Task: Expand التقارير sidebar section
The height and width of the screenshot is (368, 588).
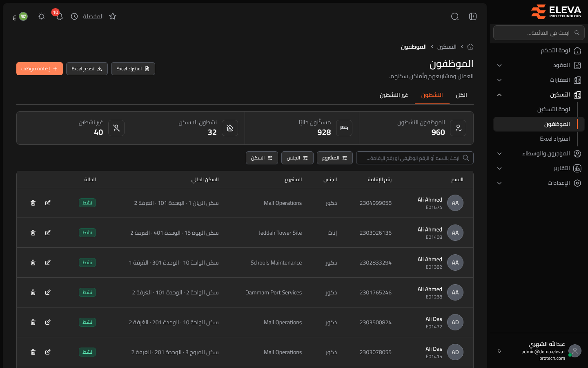Action: click(x=539, y=168)
